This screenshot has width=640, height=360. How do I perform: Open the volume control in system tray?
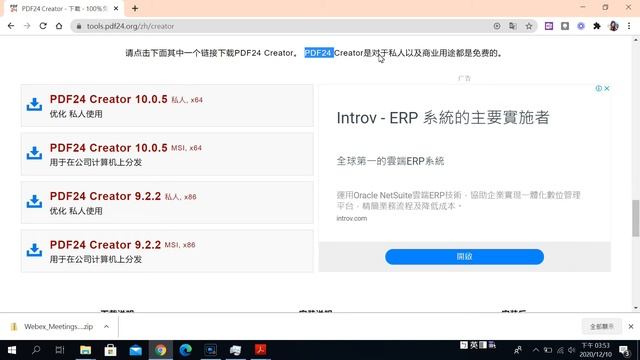point(572,350)
